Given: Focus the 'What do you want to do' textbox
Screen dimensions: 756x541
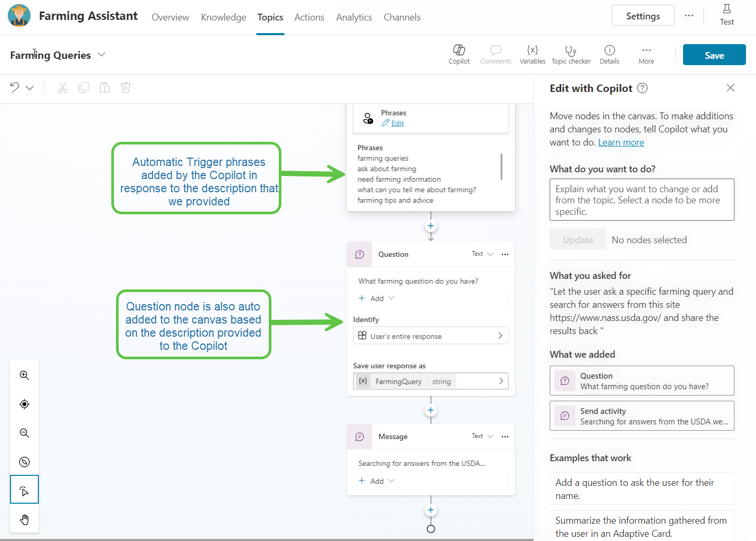Looking at the screenshot, I should point(642,200).
